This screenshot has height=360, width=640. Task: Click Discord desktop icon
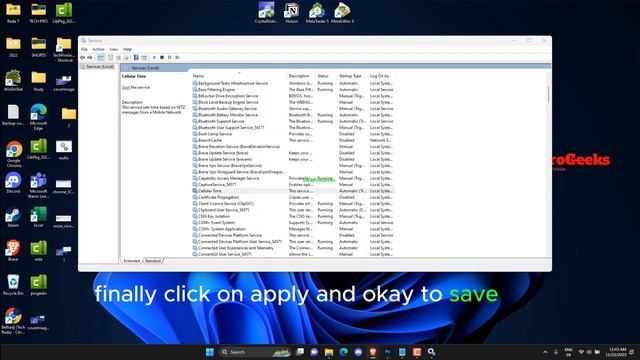click(13, 183)
